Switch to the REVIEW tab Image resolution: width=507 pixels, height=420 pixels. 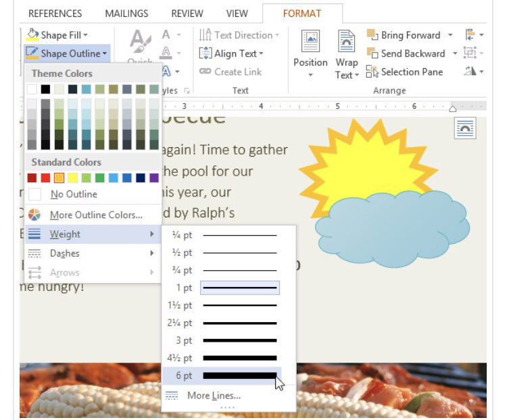click(187, 14)
